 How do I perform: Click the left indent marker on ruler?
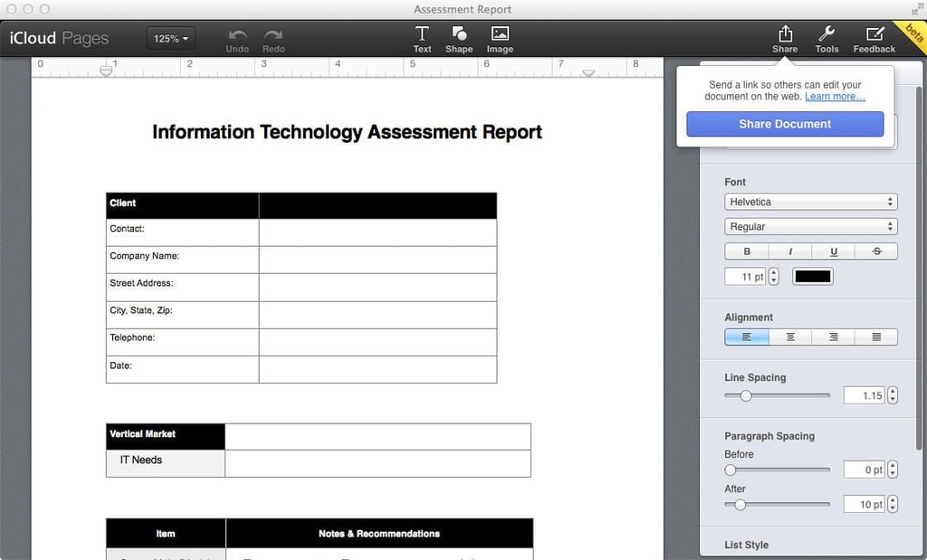coord(106,71)
